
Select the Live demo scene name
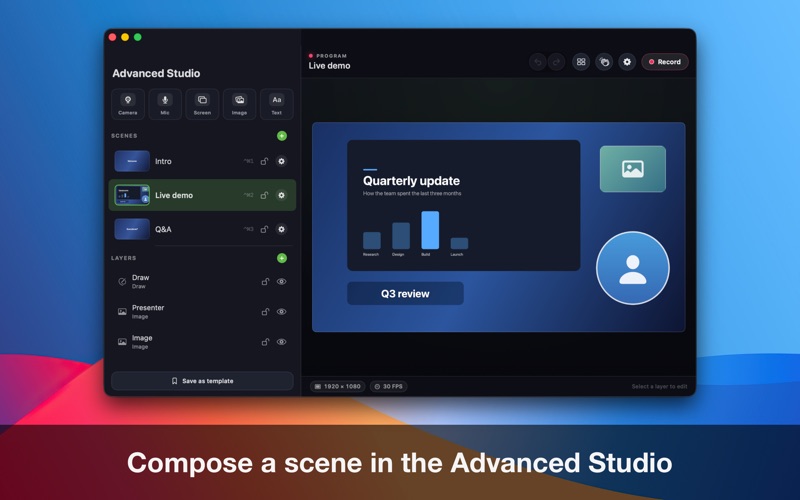point(174,195)
